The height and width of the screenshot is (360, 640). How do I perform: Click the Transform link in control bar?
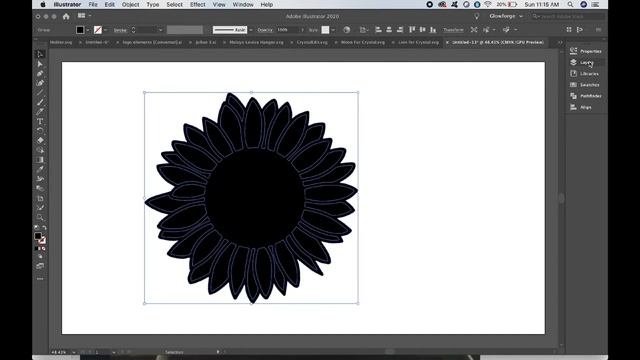pyautogui.click(x=453, y=30)
